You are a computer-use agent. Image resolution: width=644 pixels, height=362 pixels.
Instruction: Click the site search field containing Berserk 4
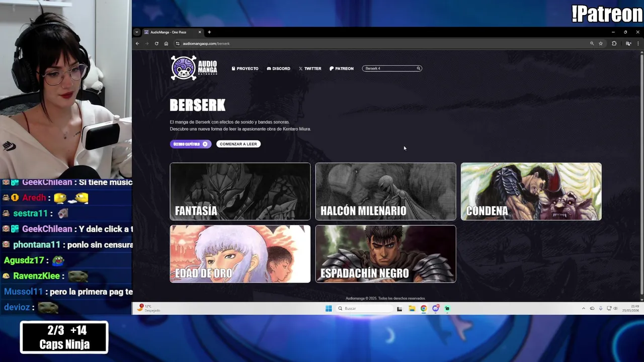(x=392, y=68)
